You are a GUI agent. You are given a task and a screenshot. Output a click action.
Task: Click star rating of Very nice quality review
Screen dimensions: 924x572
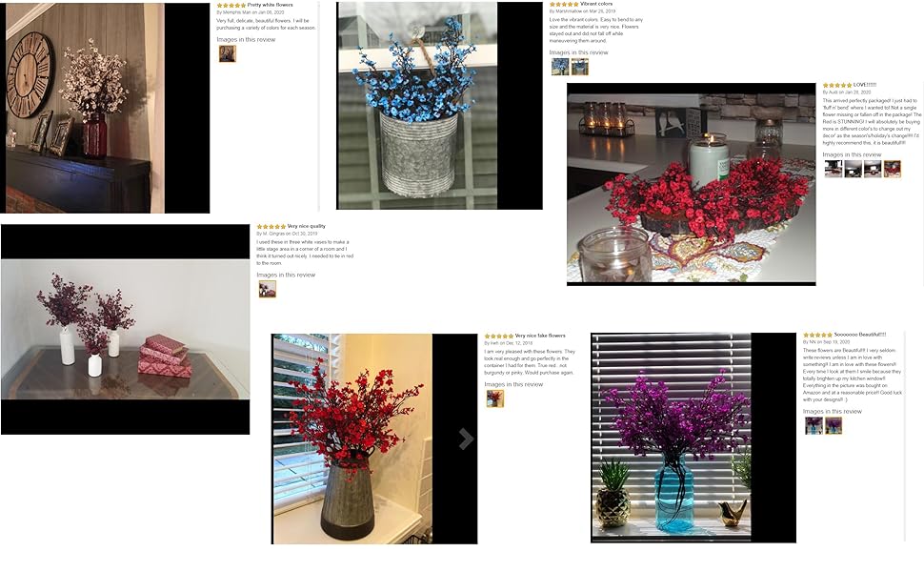click(x=271, y=227)
